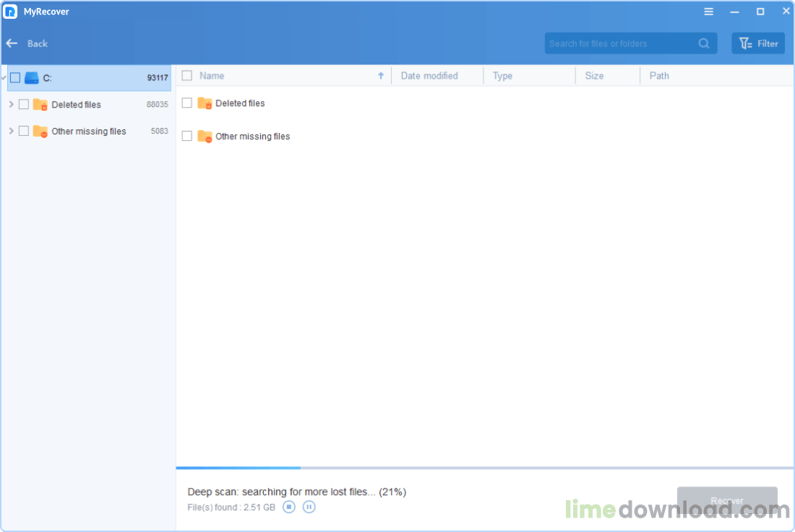Click the C: drive icon in the sidebar
The image size is (795, 532).
[x=31, y=77]
